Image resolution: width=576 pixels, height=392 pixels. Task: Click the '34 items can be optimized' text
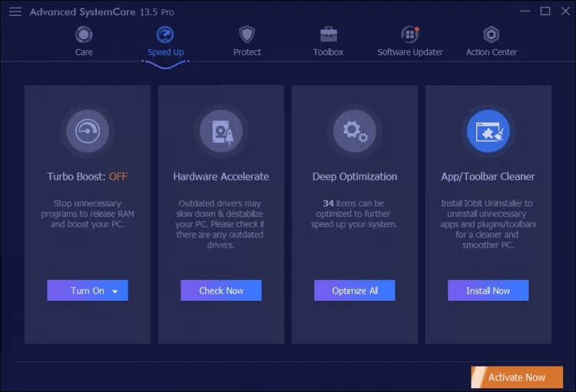[355, 213]
